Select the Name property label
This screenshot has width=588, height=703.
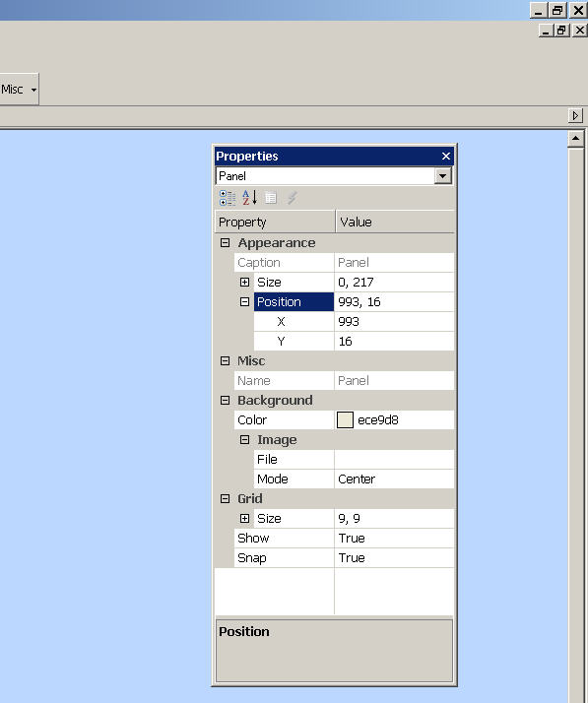click(x=284, y=381)
